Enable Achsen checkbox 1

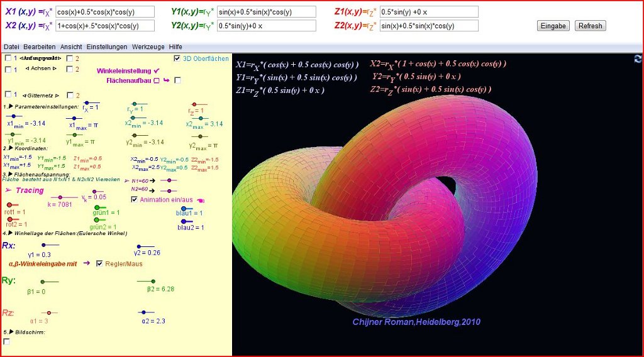8,69
